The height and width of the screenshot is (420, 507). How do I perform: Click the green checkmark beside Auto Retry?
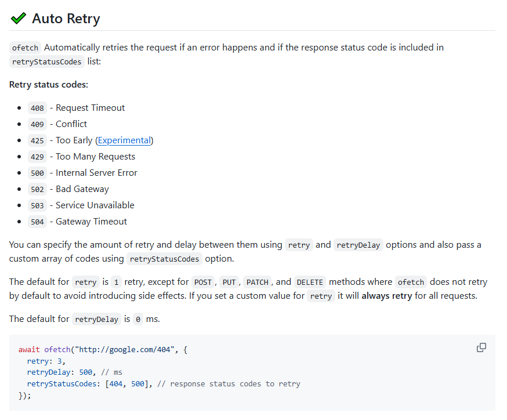coord(19,19)
